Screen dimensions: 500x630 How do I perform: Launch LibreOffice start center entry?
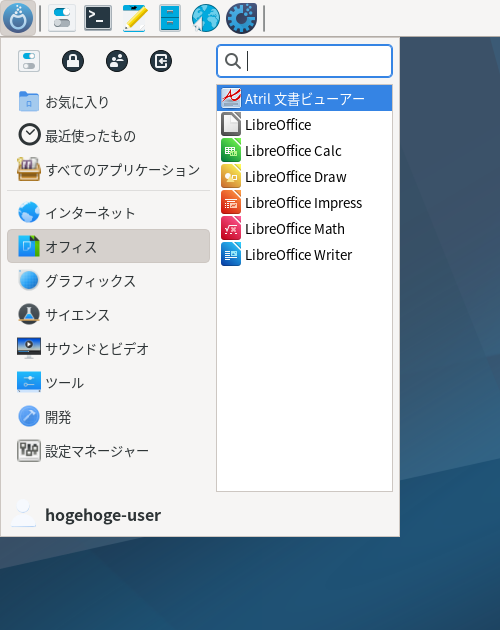pos(305,124)
